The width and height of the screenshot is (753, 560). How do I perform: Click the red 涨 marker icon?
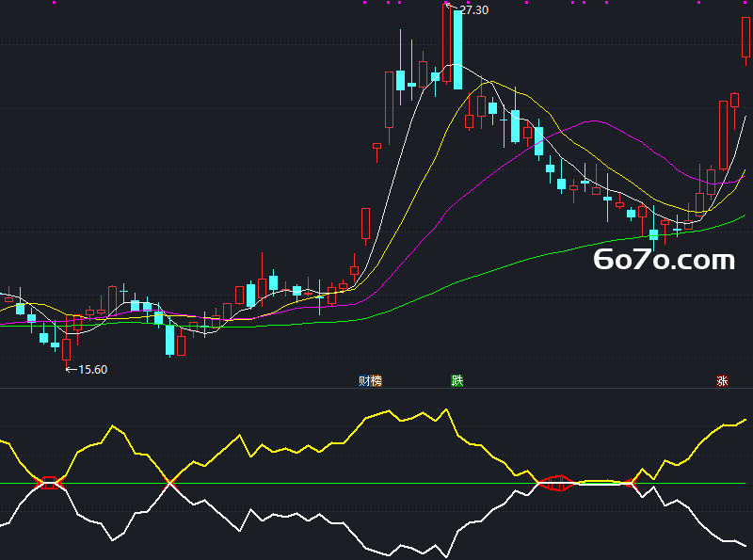click(x=722, y=381)
